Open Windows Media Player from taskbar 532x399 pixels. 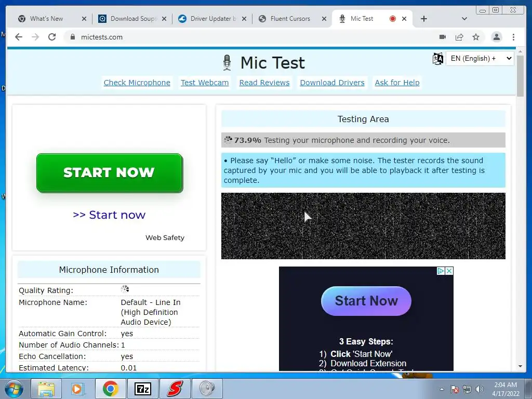[x=78, y=389]
